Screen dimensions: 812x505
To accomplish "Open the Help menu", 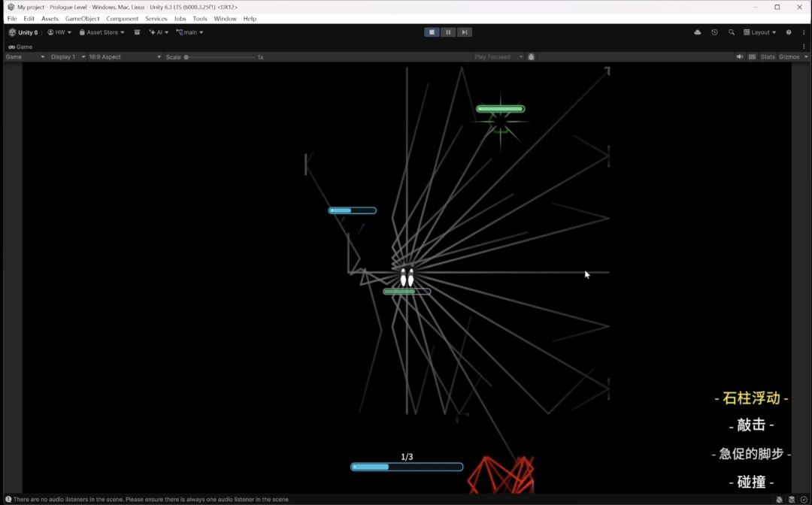I will [250, 19].
